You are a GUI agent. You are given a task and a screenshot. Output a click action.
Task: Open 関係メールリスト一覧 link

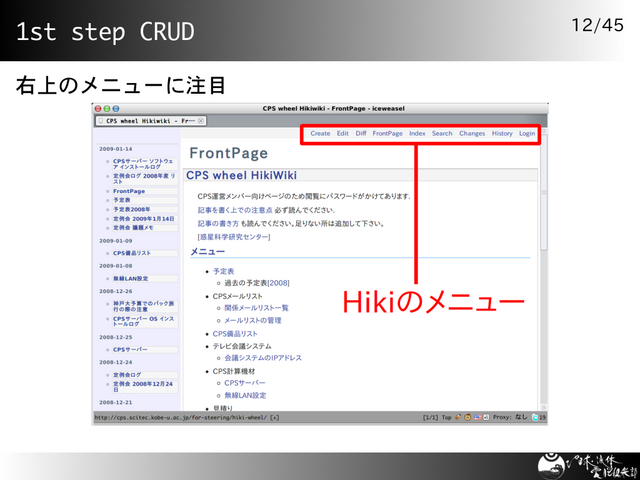click(256, 308)
